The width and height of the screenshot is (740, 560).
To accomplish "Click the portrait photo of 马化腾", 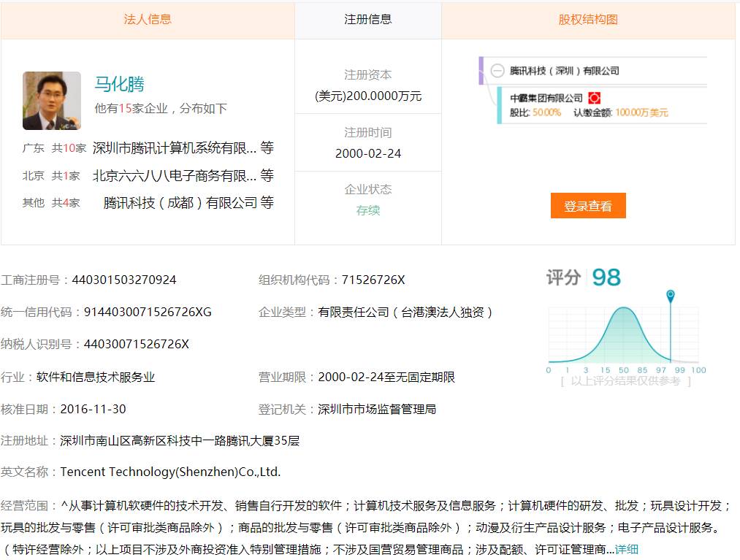I will pos(52,101).
